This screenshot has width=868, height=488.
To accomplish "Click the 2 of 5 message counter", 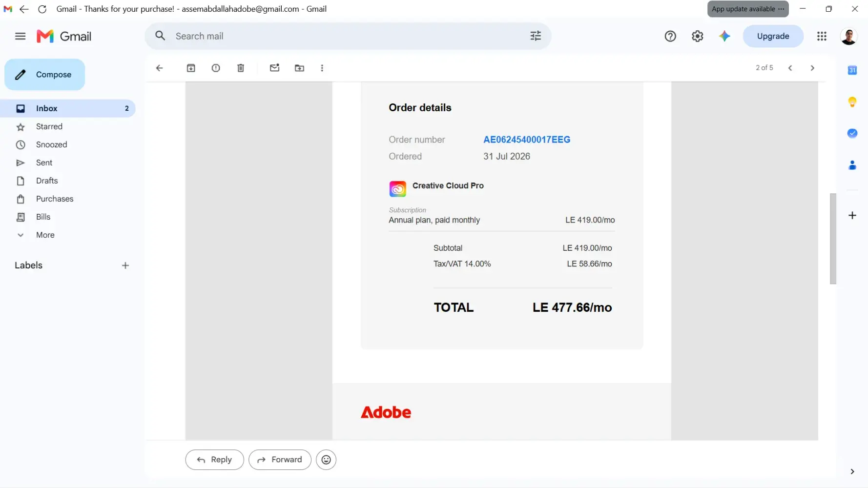I will 765,68.
